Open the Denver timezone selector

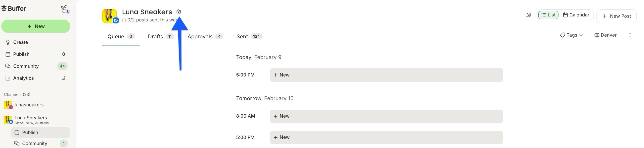[x=605, y=35]
